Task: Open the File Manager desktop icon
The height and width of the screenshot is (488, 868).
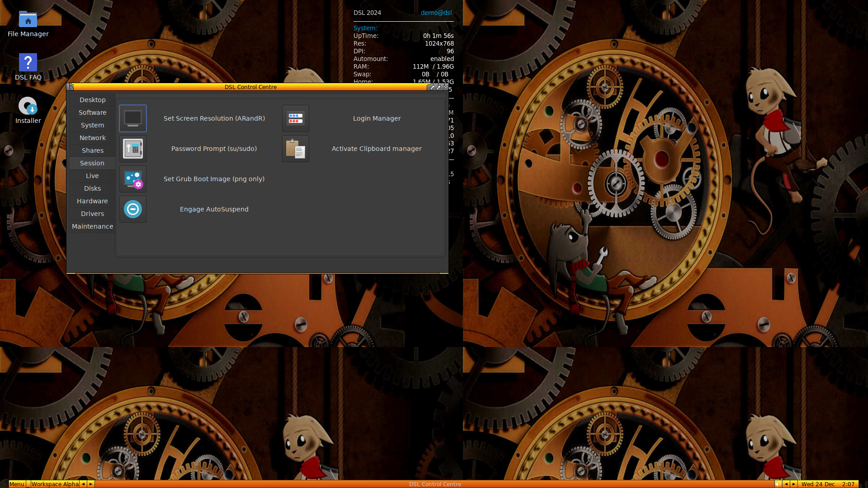Action: [x=28, y=19]
